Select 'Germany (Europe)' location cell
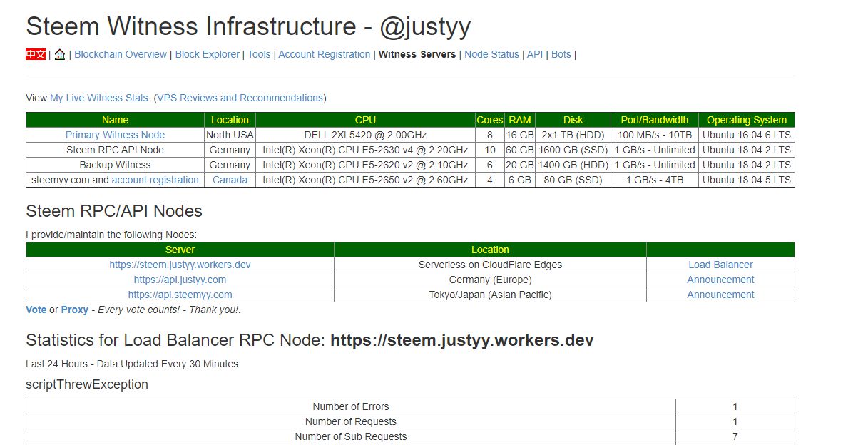This screenshot has height=445, width=868. [x=490, y=280]
